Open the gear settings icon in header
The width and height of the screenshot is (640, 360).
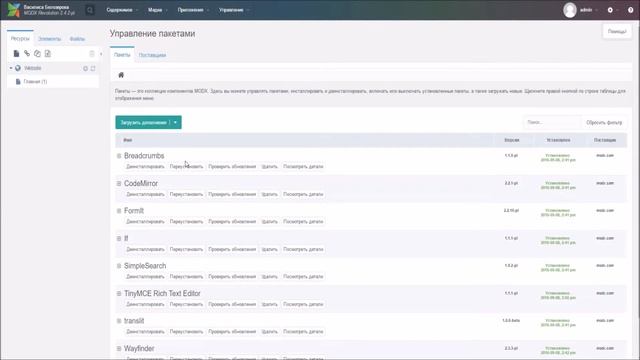coord(610,10)
